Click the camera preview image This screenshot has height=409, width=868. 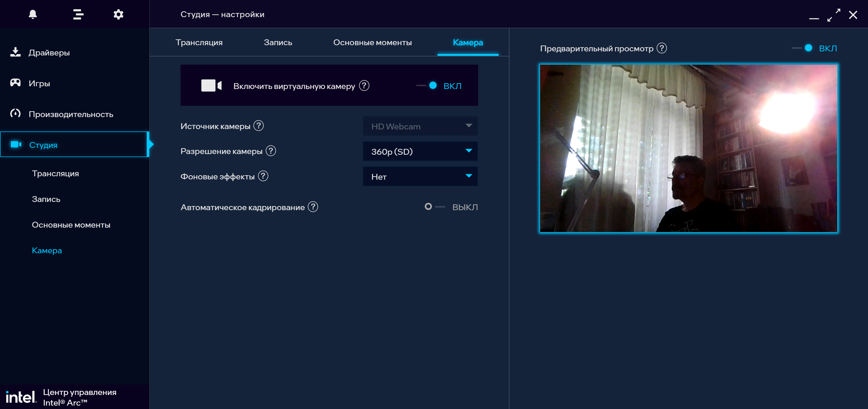(x=688, y=148)
